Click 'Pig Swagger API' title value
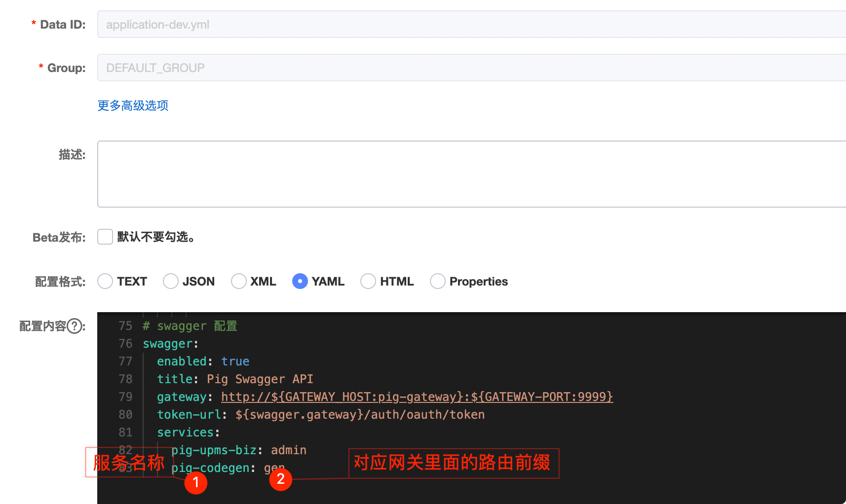846x504 pixels. coord(260,379)
